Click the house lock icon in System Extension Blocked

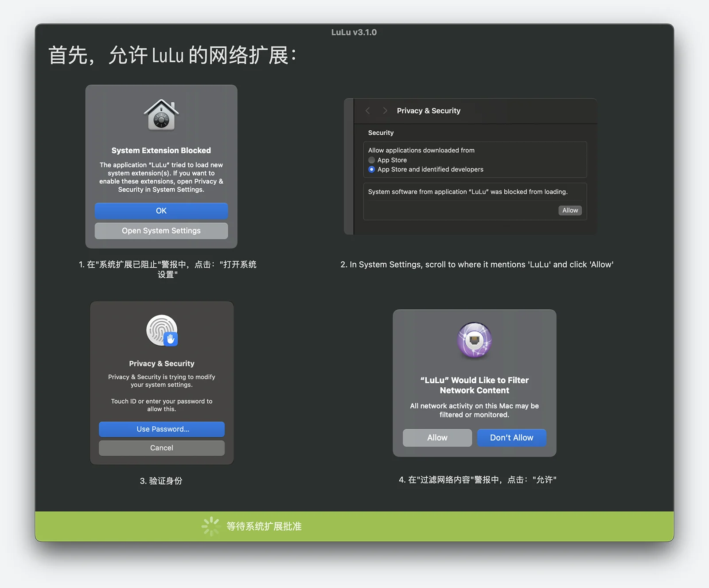pyautogui.click(x=161, y=115)
